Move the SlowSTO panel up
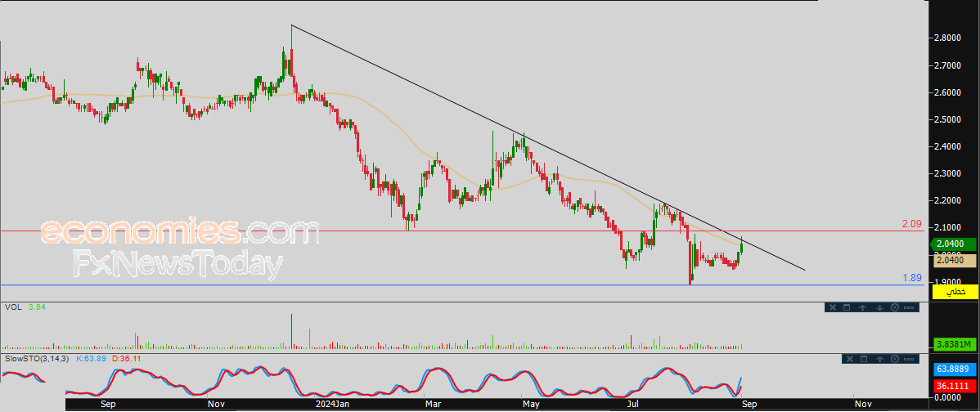 pyautogui.click(x=879, y=358)
